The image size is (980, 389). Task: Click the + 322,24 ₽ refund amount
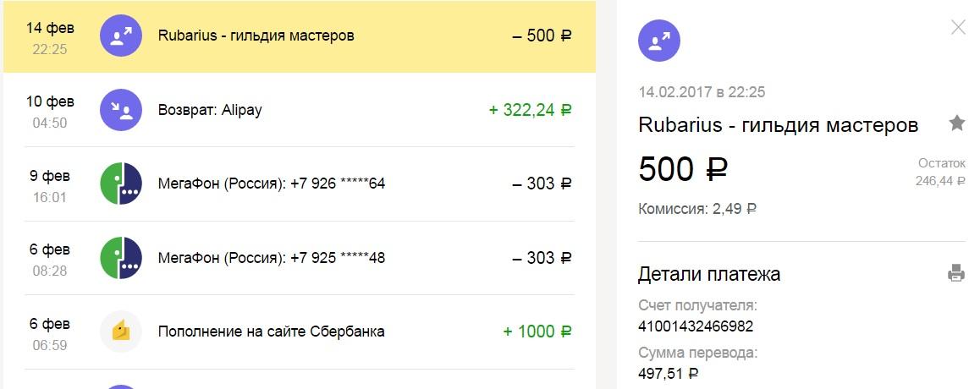(530, 111)
